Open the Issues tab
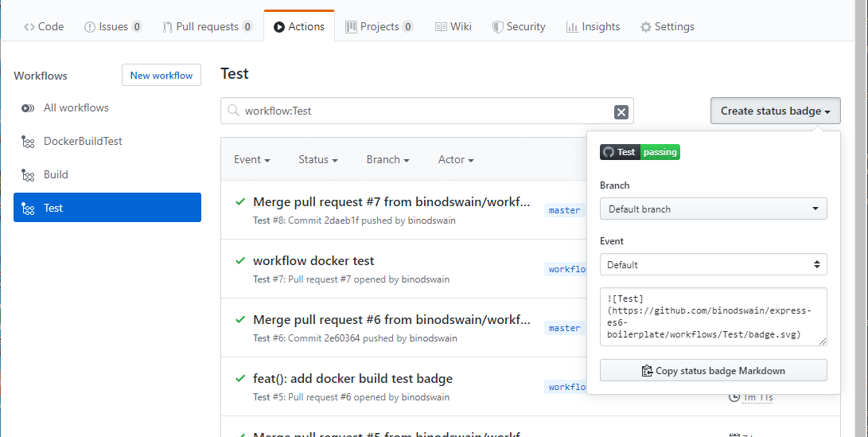This screenshot has width=868, height=437. point(113,26)
